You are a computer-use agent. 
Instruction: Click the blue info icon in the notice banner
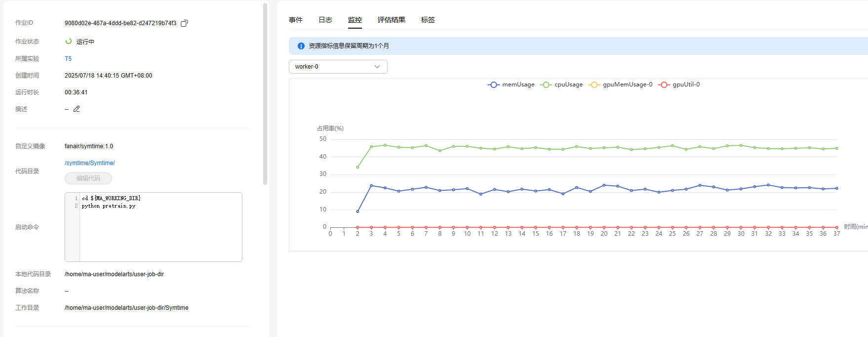tap(301, 46)
